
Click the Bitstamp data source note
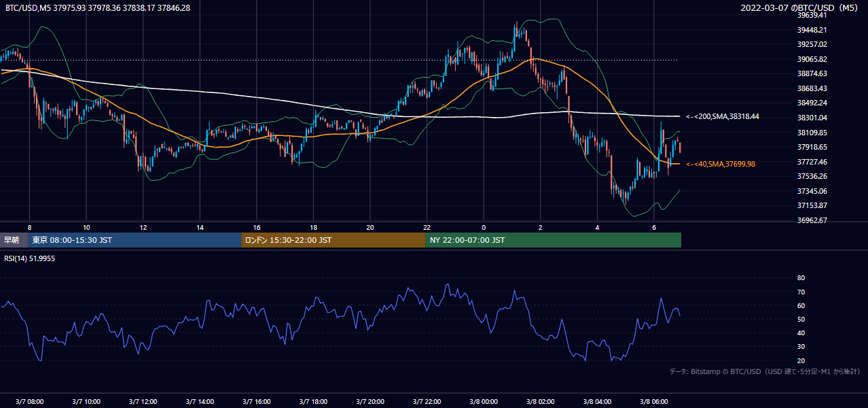pyautogui.click(x=765, y=371)
